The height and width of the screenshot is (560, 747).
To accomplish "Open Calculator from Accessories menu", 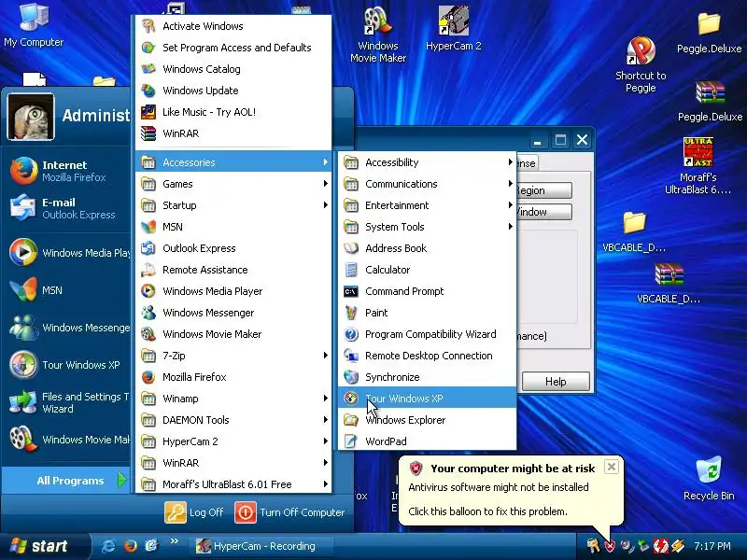I will click(427, 270).
